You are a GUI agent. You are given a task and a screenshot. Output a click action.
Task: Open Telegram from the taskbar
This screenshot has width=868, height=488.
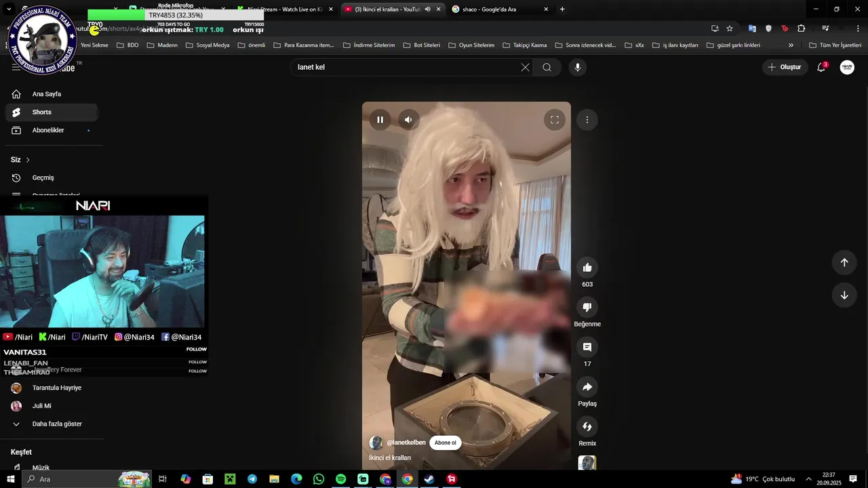252,479
